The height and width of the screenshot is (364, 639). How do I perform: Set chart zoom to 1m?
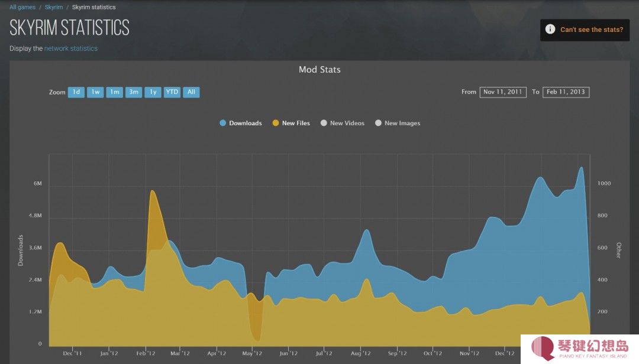tap(115, 92)
